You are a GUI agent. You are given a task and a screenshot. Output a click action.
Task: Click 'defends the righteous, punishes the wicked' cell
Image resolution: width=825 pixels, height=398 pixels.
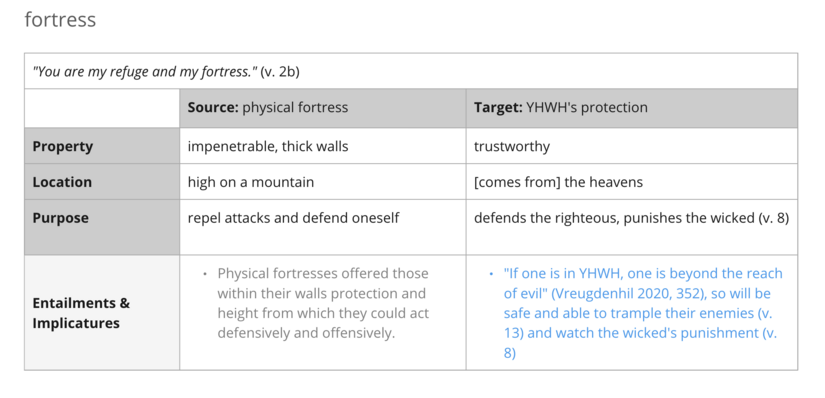click(x=631, y=227)
